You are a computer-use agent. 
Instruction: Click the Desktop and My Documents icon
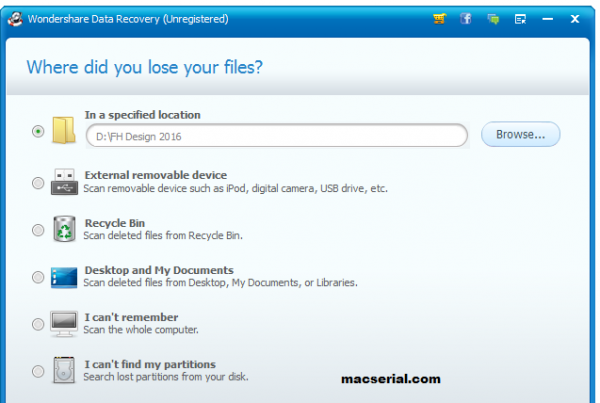(x=64, y=277)
